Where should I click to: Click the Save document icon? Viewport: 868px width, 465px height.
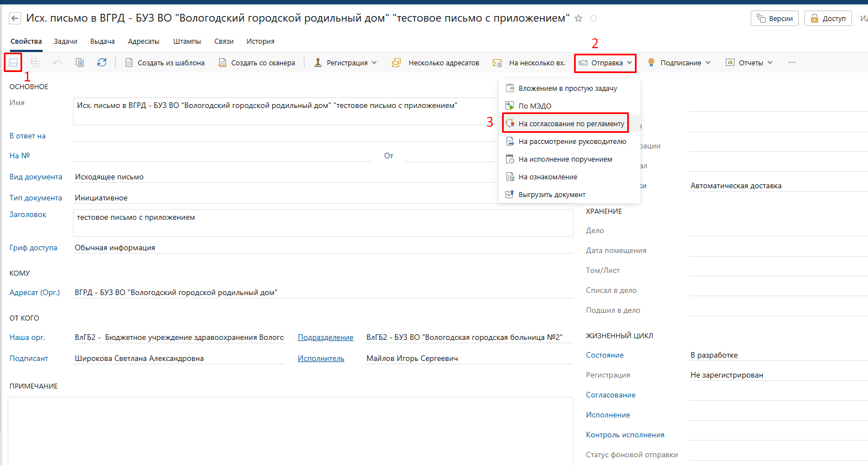(13, 63)
